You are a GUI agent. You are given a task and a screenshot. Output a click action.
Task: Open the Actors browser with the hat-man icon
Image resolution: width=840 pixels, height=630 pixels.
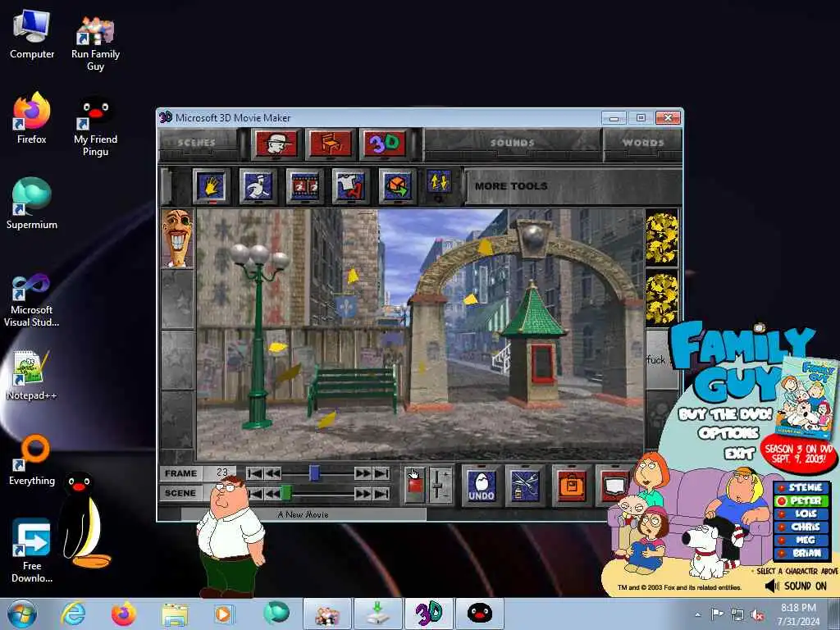pyautogui.click(x=276, y=144)
